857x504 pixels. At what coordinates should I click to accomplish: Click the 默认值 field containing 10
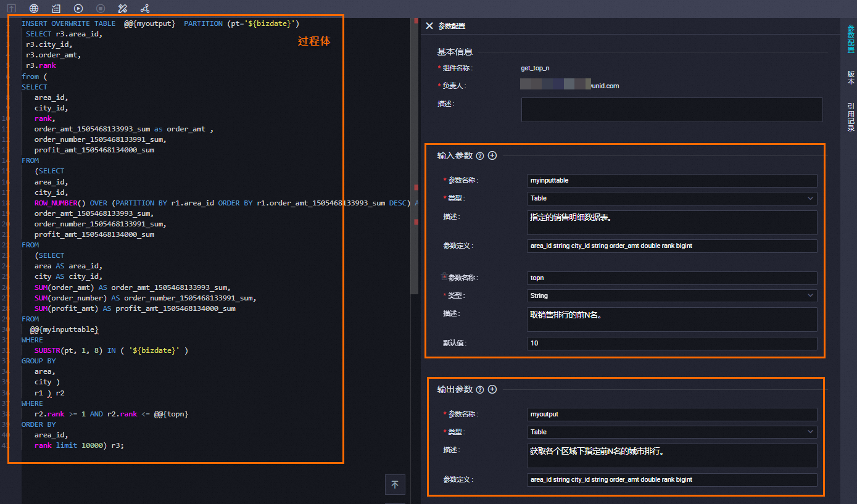pyautogui.click(x=671, y=343)
